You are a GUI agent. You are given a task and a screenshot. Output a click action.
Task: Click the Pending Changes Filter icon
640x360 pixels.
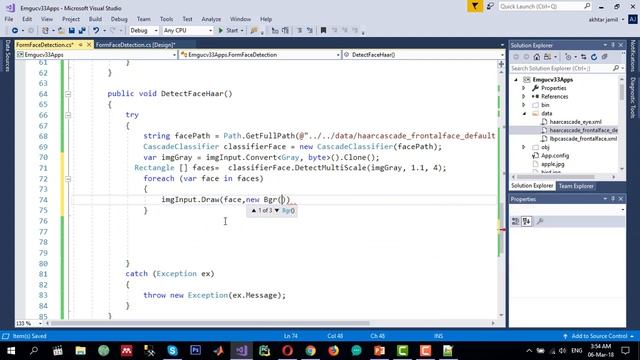(x=568, y=57)
